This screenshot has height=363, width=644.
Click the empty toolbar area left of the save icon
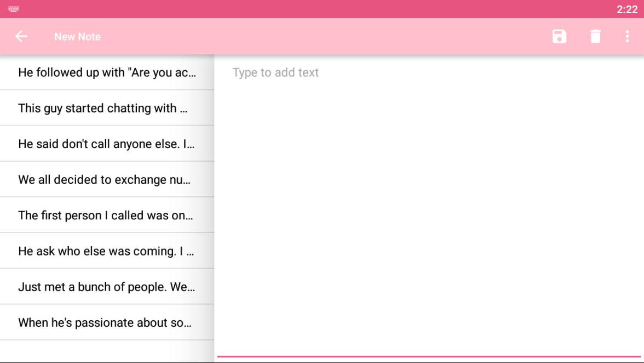(324, 37)
